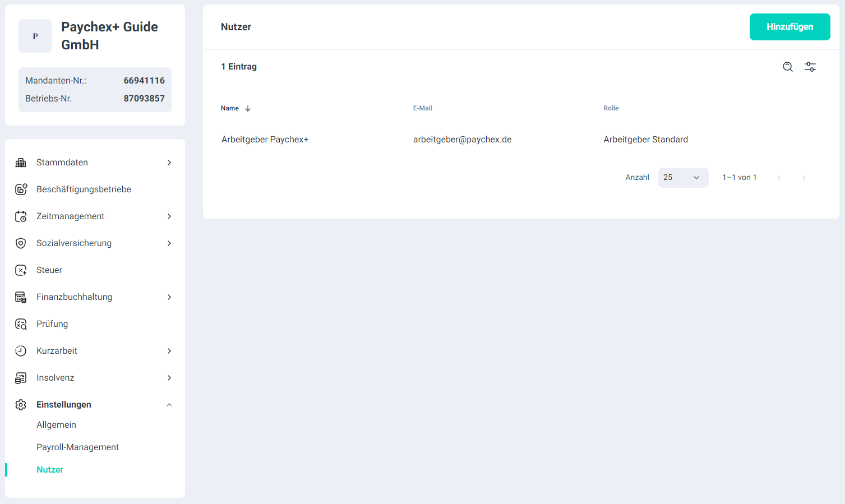Expand the Zeitmanagement submenu chevron
Screen dimensions: 845x504
pyautogui.click(x=169, y=216)
